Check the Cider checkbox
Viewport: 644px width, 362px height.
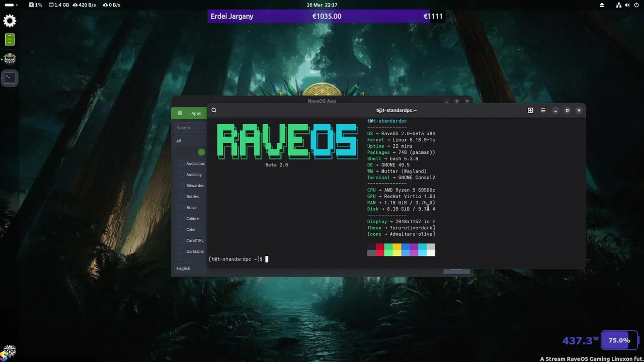pos(182,230)
